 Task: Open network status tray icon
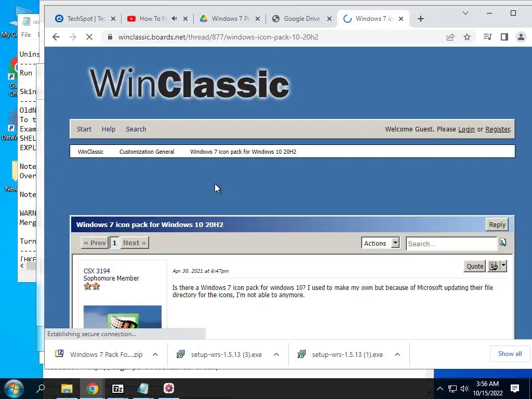coord(453,389)
